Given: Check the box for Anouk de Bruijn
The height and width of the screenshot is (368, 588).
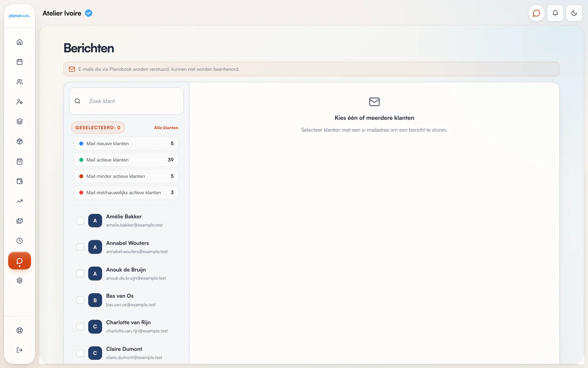Looking at the screenshot, I should click(80, 274).
